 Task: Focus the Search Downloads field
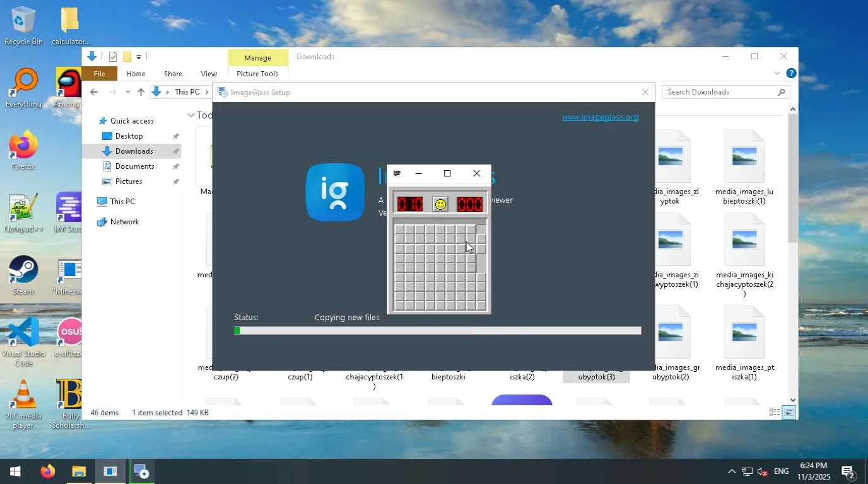725,92
